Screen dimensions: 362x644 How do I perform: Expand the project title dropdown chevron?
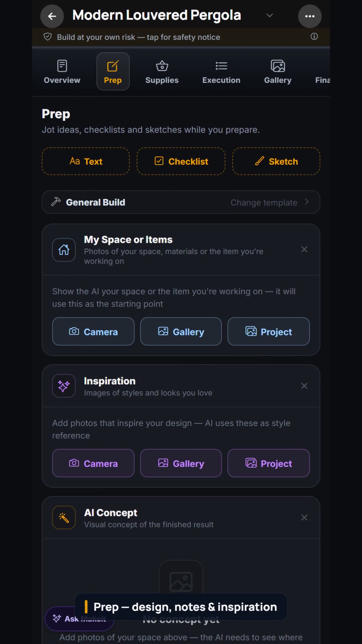(269, 15)
